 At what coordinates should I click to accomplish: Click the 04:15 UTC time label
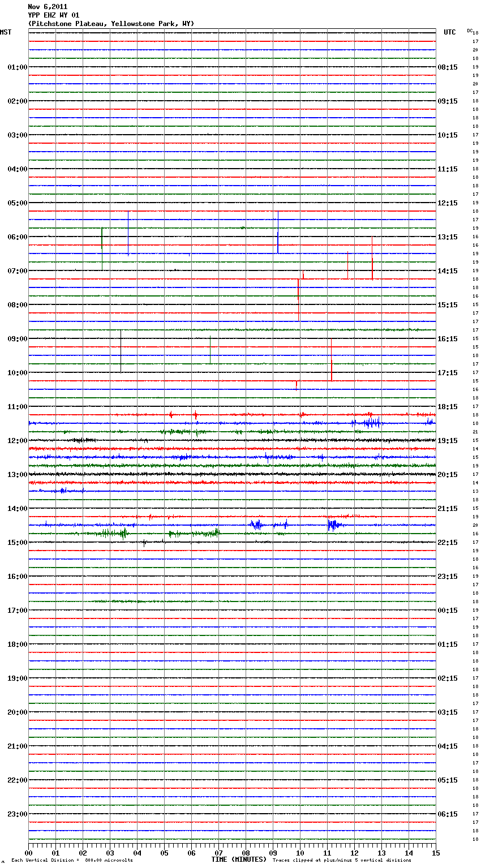coord(448,746)
